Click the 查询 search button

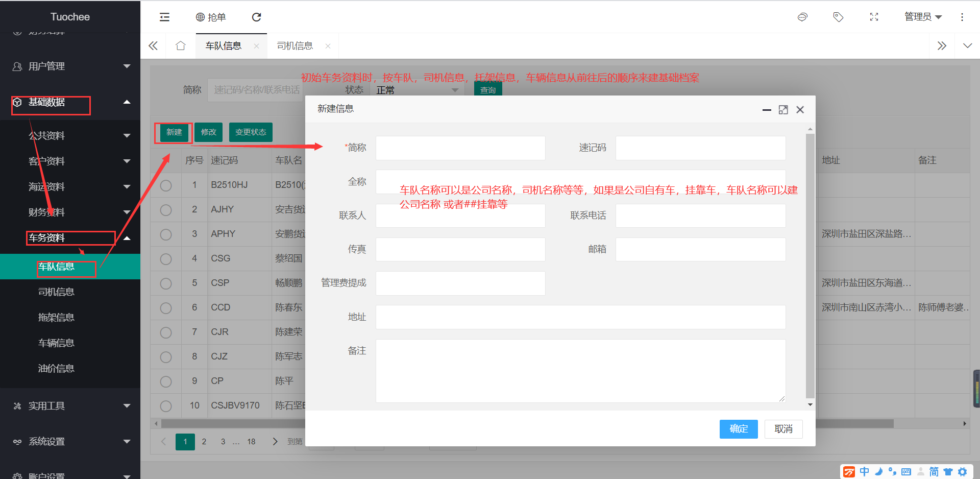(x=488, y=90)
